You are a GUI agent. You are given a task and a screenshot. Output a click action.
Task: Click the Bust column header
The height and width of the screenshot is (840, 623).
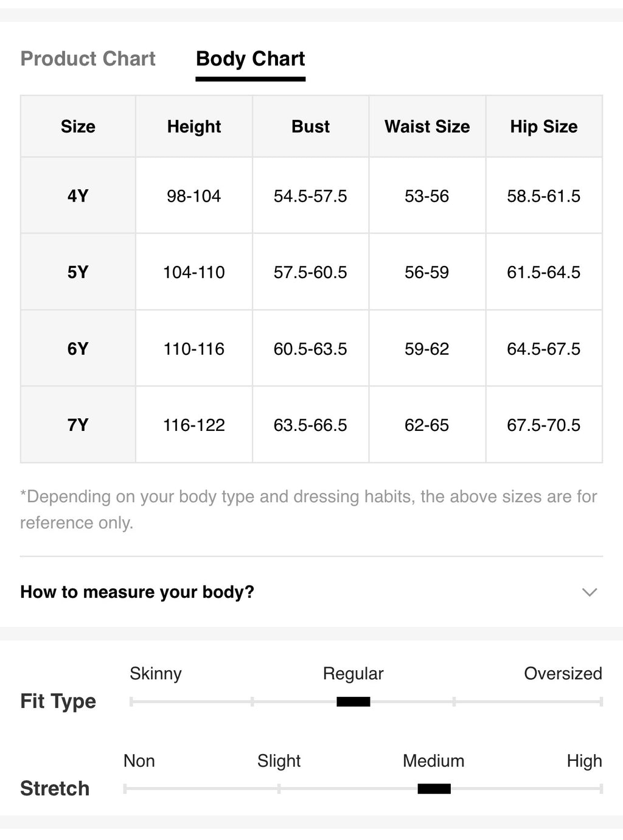[x=310, y=127]
